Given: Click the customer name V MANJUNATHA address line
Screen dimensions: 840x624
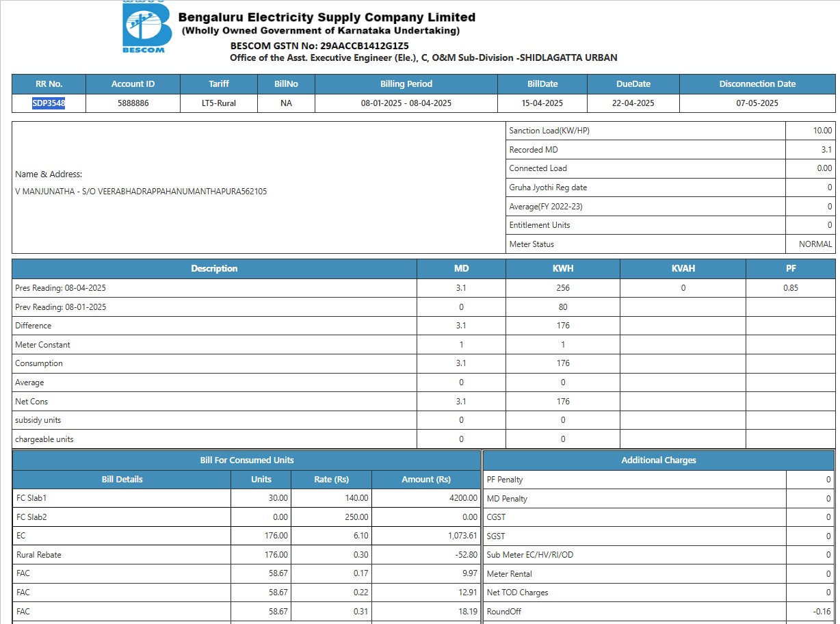Looking at the screenshot, I should click(141, 192).
